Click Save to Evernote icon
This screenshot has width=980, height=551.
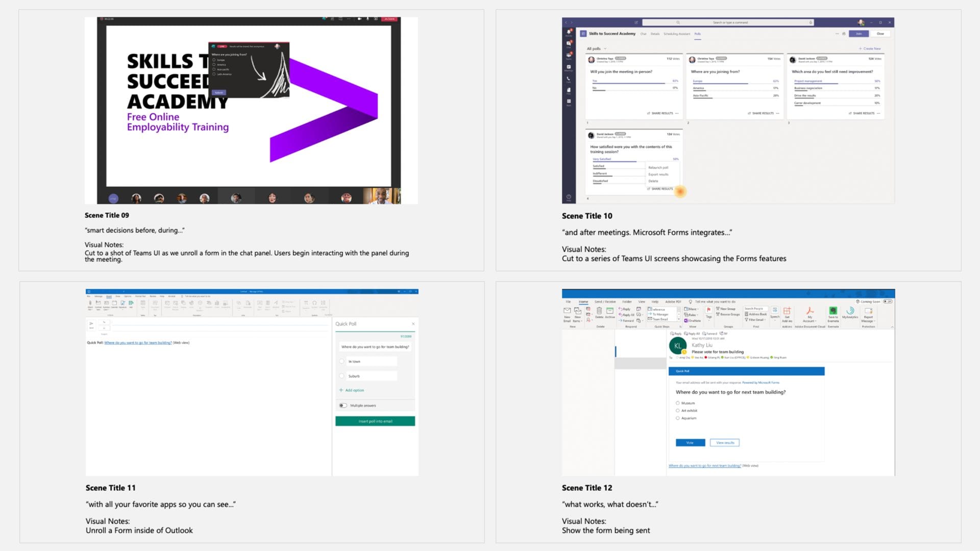click(833, 311)
